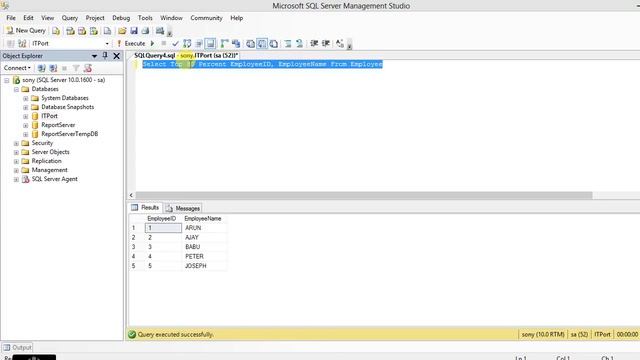This screenshot has height=360, width=640.
Task: Collapse the sony server node
Action: point(7,80)
